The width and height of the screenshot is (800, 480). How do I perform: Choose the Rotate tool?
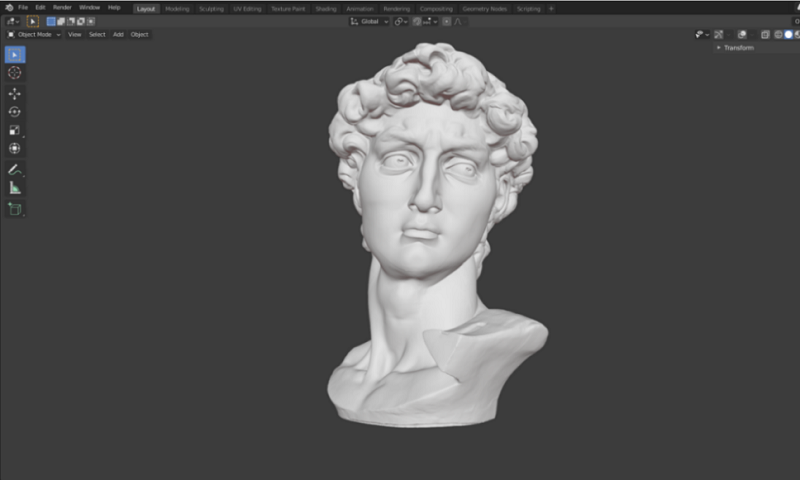click(15, 112)
